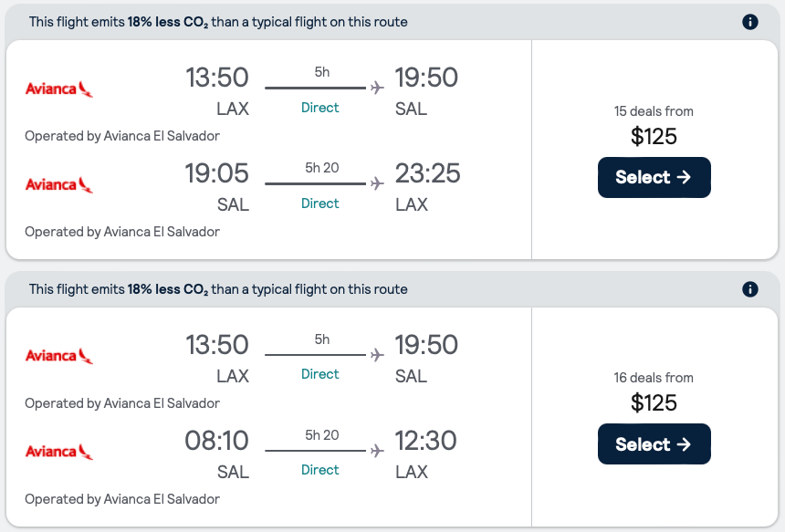The width and height of the screenshot is (785, 532).
Task: Click the "15 deals from" text
Action: (654, 111)
